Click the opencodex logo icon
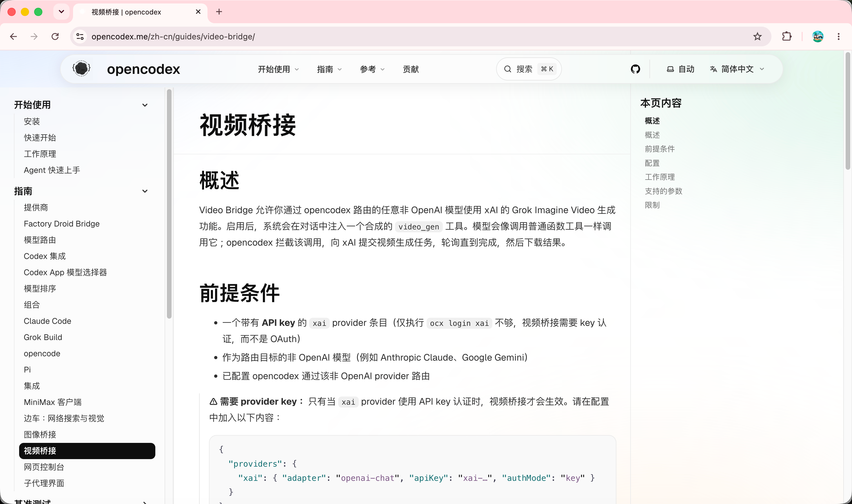 (81, 69)
